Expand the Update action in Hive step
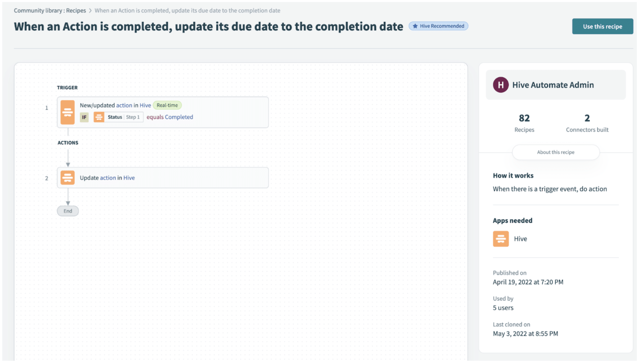Image resolution: width=641 pixels, height=364 pixels. coord(163,178)
